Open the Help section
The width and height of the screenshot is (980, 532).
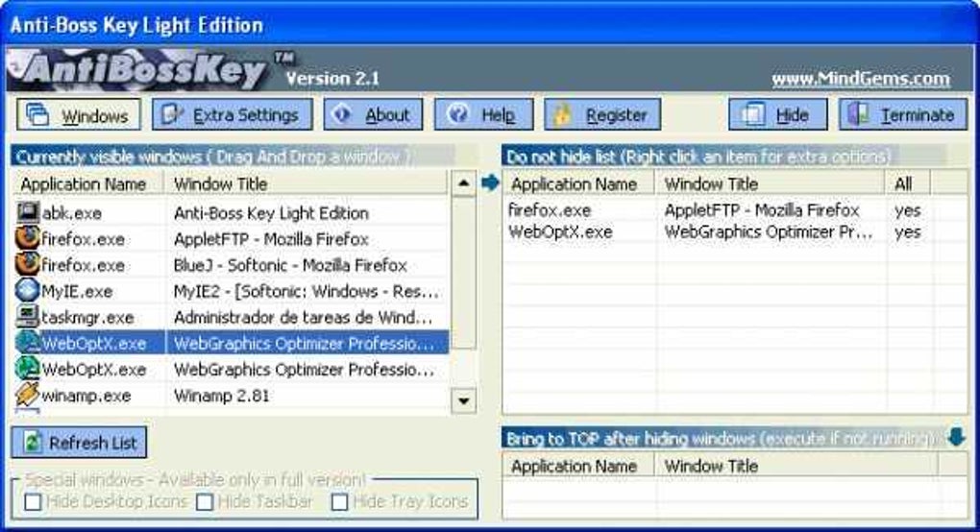483,115
